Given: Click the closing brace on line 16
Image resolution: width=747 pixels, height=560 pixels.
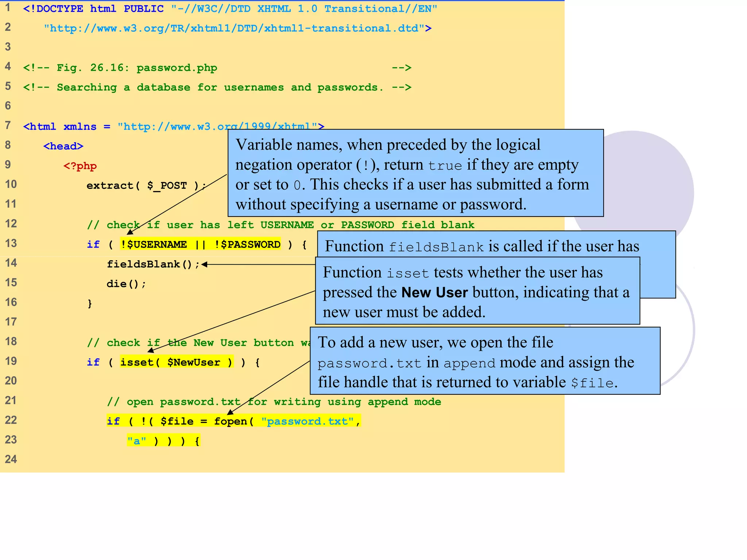Looking at the screenshot, I should (x=90, y=304).
